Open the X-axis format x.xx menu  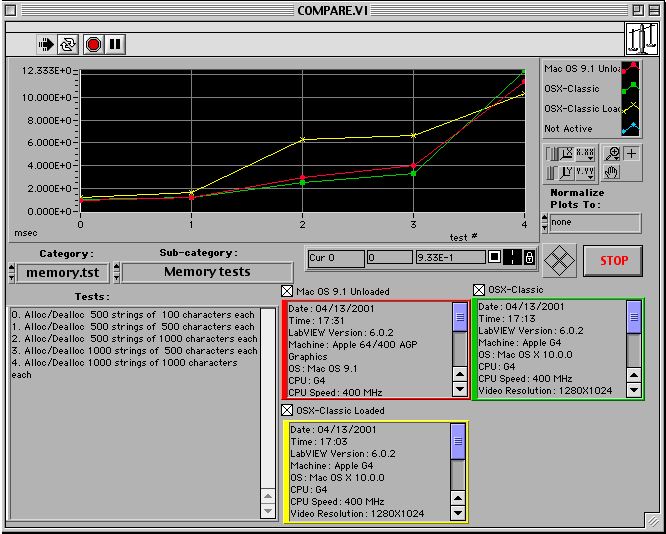coord(585,154)
